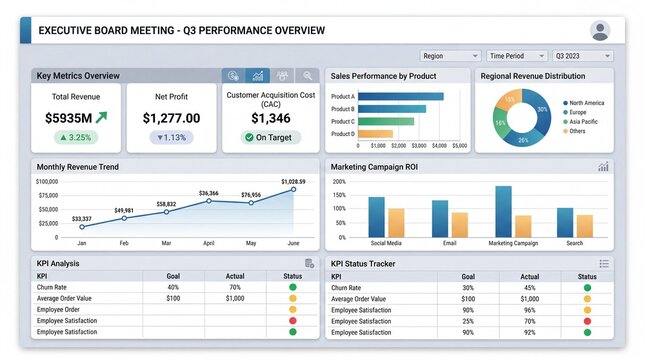645x360 pixels.
Task: Click the Mar data point $58,832
Action: coord(166,212)
